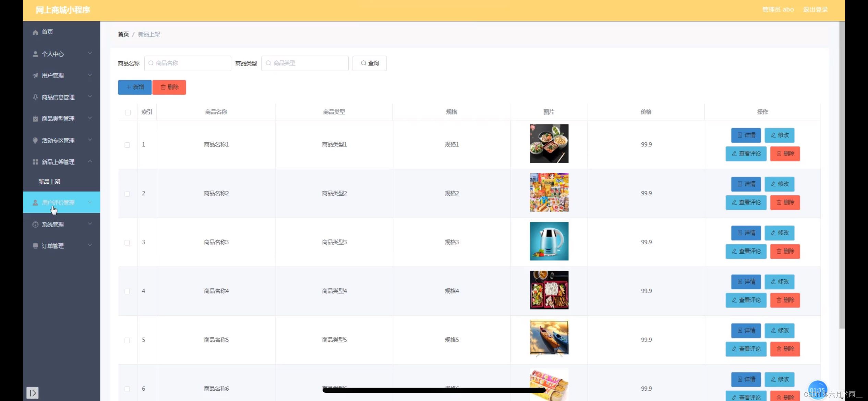The height and width of the screenshot is (401, 868).
Task: Expand the 商品类型管理 menu chevron
Action: 90,118
